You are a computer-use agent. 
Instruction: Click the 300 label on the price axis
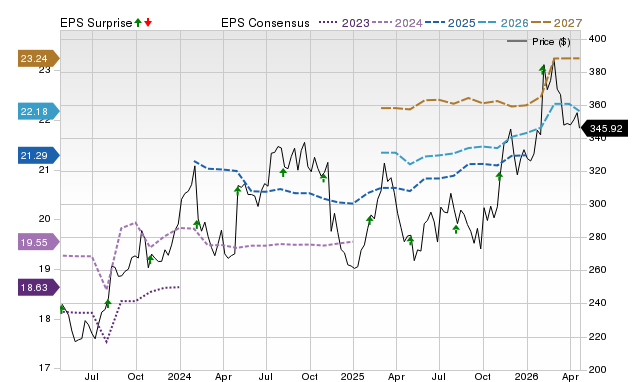[598, 204]
